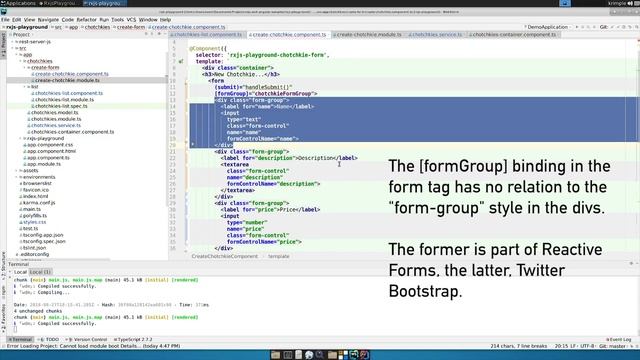Click template editor breadcrumb
Image resolution: width=640 pixels, height=360 pixels.
[x=279, y=256]
